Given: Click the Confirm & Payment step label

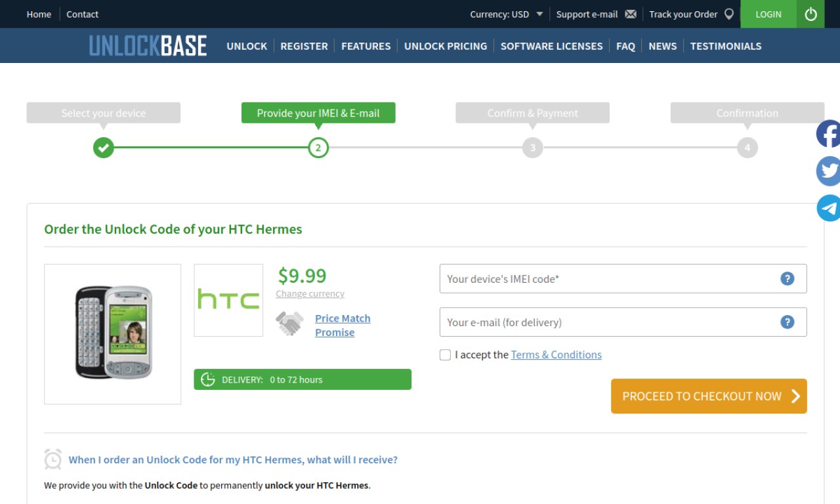Looking at the screenshot, I should 532,113.
